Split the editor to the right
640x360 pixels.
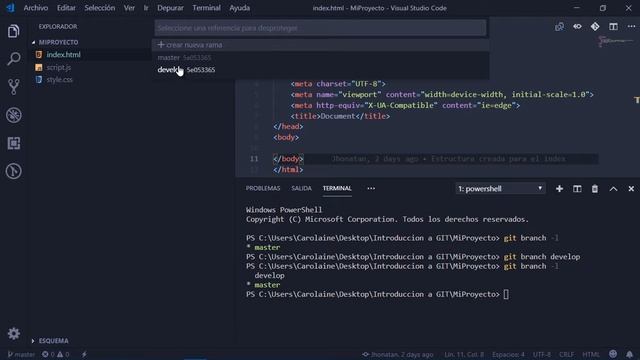coord(613,27)
